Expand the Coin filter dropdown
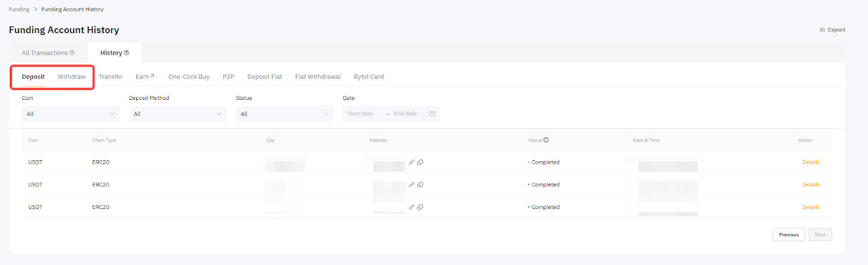The width and height of the screenshot is (868, 265). click(70, 114)
